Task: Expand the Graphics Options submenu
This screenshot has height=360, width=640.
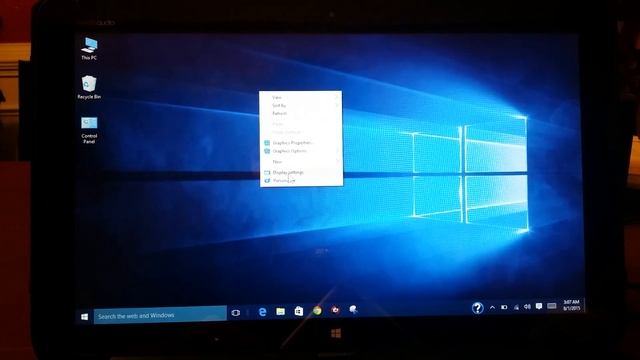Action: [301, 151]
